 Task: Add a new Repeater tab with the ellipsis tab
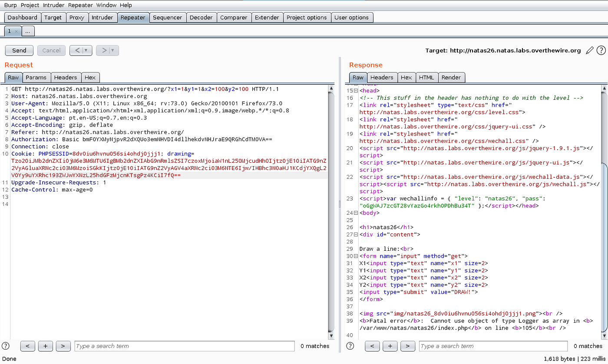(27, 31)
